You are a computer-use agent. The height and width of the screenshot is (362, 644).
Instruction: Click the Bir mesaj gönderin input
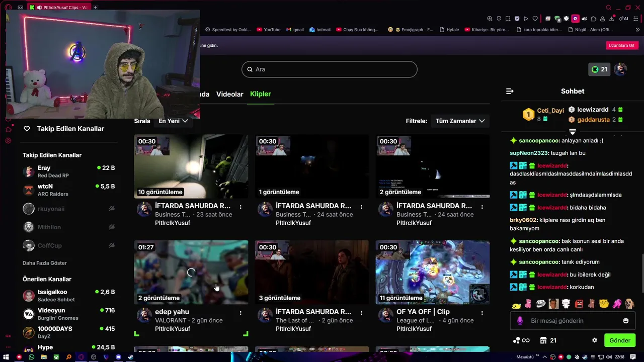tap(573, 321)
